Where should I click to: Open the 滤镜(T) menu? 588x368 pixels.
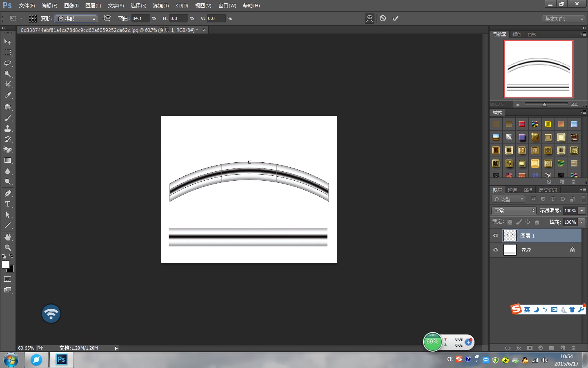[160, 6]
